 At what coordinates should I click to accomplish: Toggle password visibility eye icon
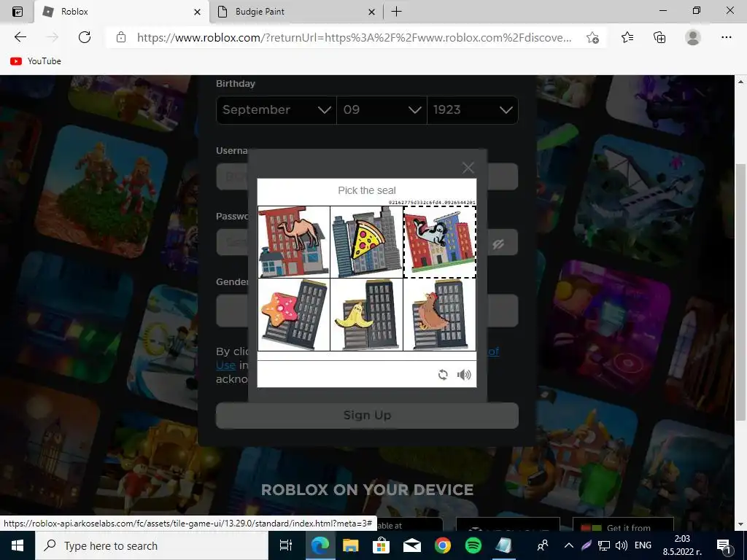498,244
